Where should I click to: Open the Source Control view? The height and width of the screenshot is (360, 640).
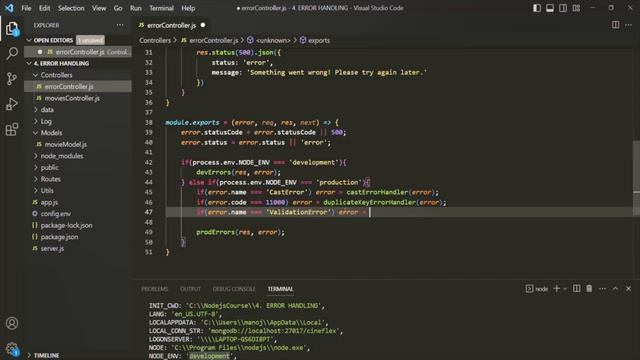12,79
